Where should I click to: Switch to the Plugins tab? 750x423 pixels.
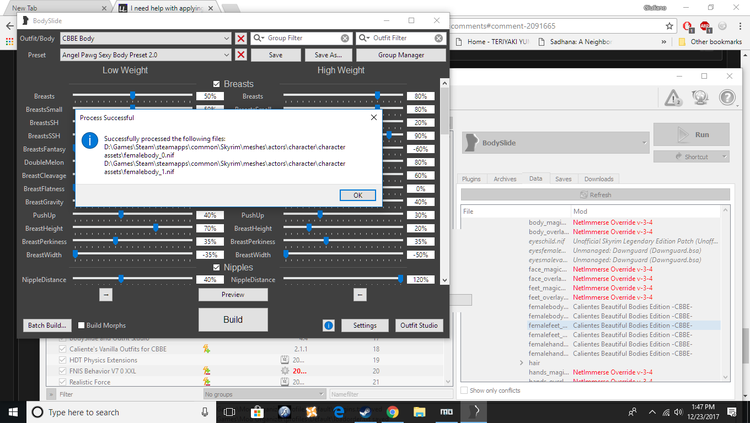tap(471, 179)
